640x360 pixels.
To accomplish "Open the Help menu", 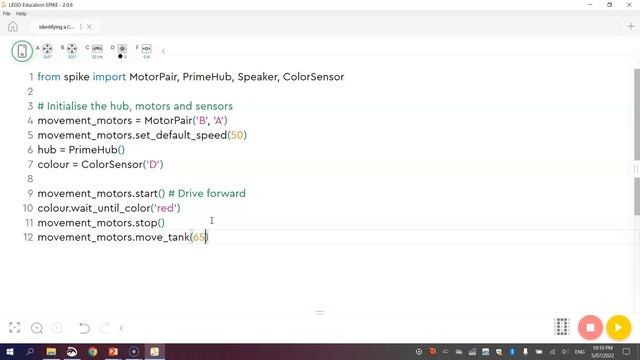I will [21, 13].
